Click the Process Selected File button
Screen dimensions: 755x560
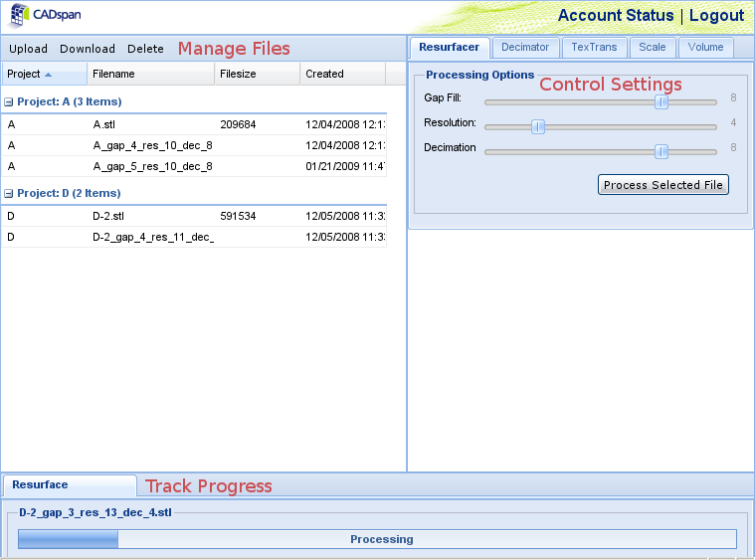663,185
